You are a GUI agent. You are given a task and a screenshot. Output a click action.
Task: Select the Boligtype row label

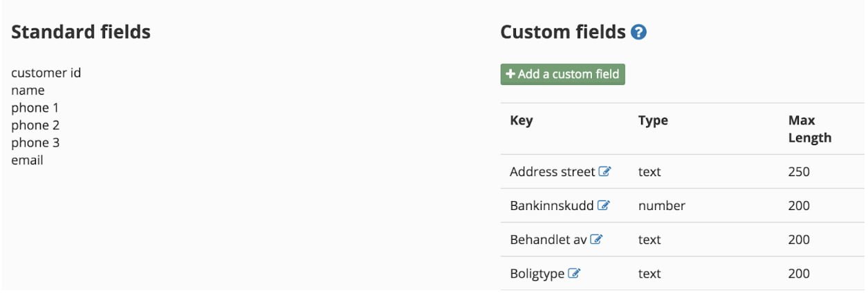[x=537, y=274]
